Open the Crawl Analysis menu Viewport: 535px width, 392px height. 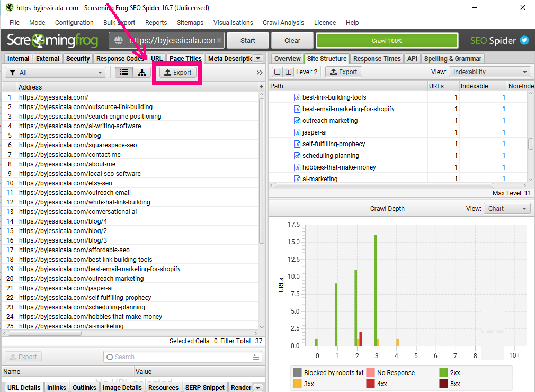(283, 23)
